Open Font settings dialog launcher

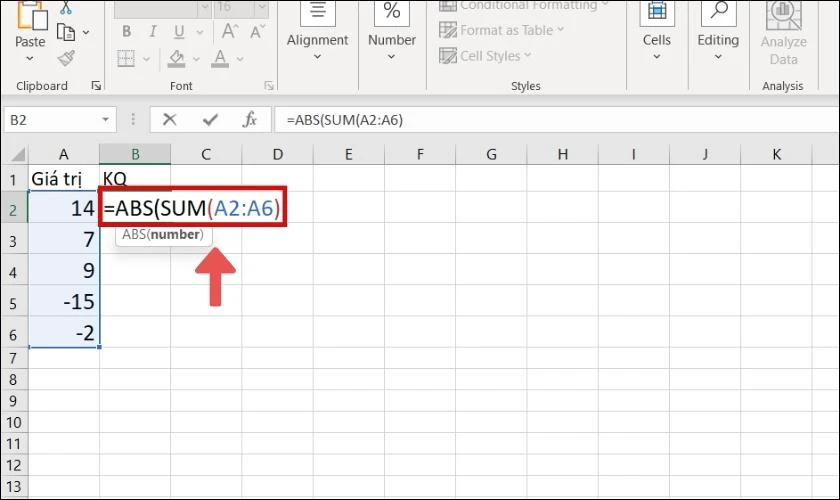269,86
